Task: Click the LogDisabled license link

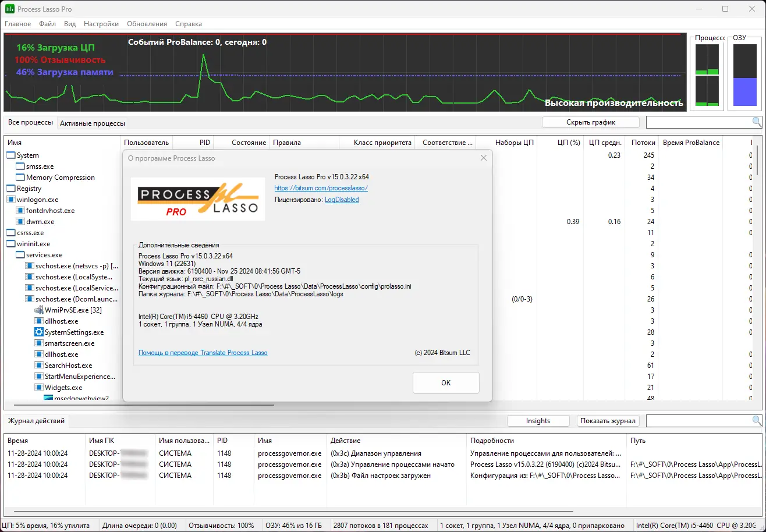Action: coord(342,200)
